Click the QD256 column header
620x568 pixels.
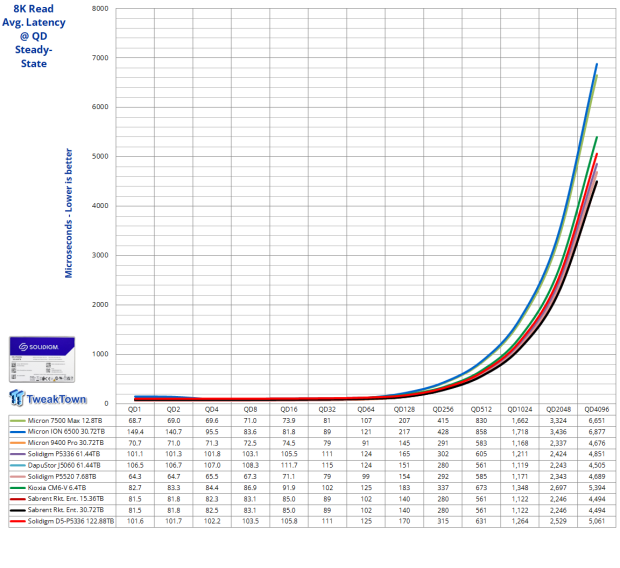443,409
